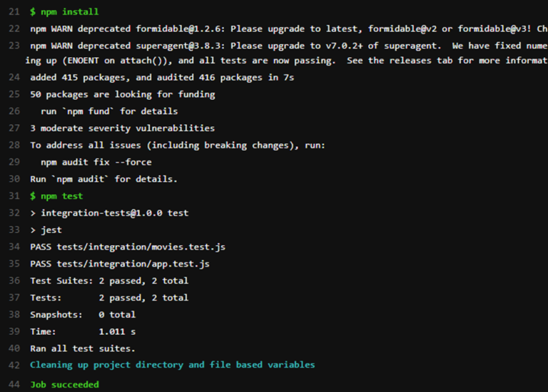Viewport: 548px width, 392px height.
Task: Click line number 42 in the gutter
Action: tap(14, 365)
